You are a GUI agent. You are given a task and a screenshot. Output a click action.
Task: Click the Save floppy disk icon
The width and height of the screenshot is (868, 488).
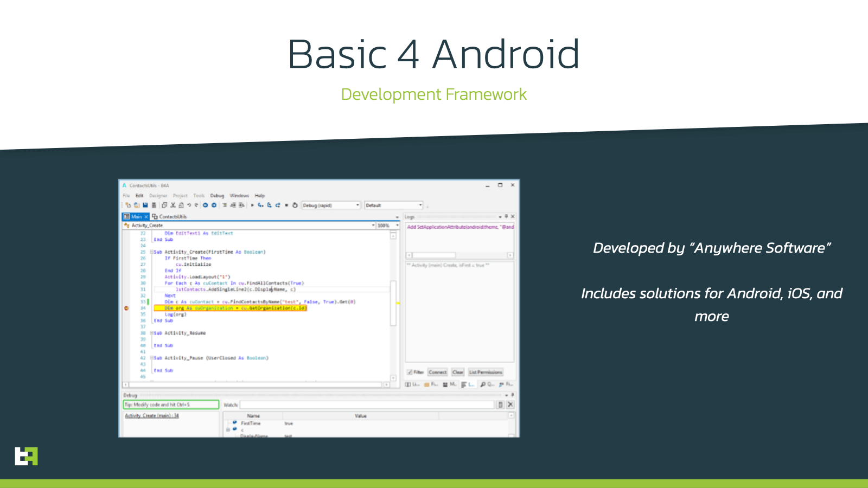145,205
